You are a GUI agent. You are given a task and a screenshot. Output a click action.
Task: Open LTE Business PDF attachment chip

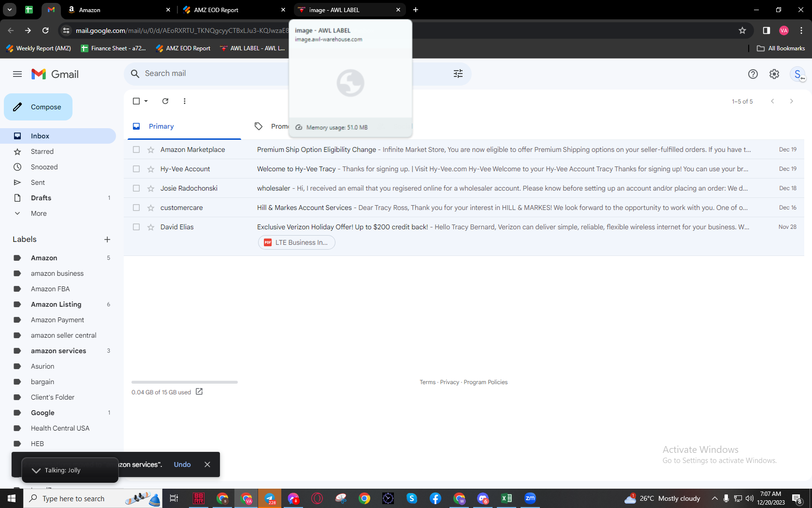[x=297, y=242]
